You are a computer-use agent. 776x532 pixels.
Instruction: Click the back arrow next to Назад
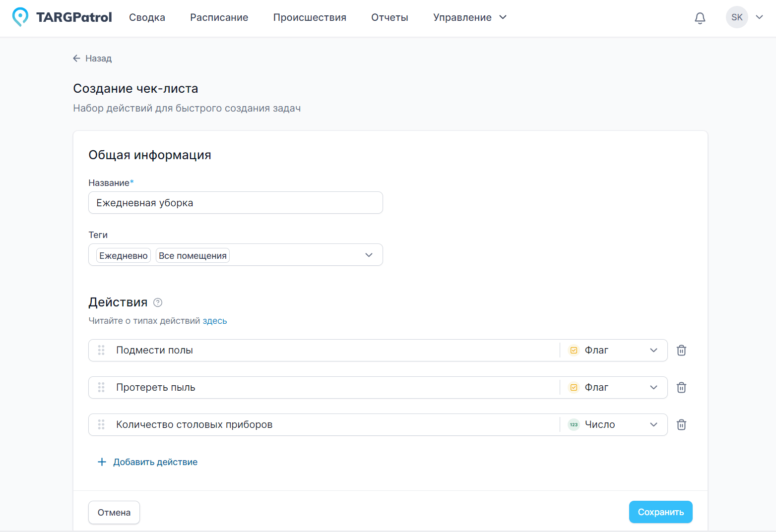point(76,58)
